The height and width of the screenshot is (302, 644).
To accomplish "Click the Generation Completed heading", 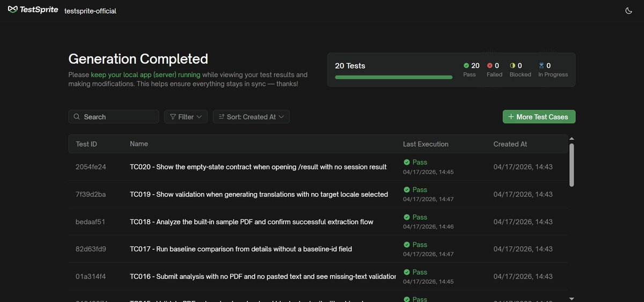I will (x=138, y=58).
